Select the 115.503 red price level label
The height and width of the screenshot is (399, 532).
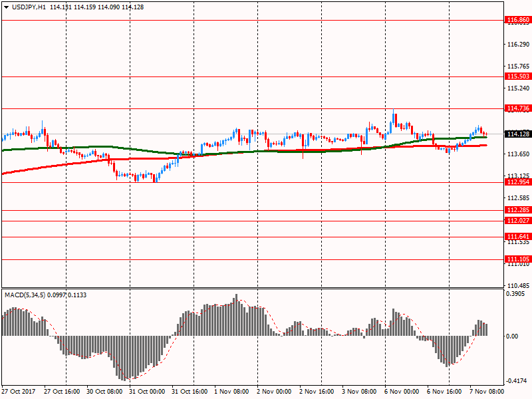[x=518, y=76]
